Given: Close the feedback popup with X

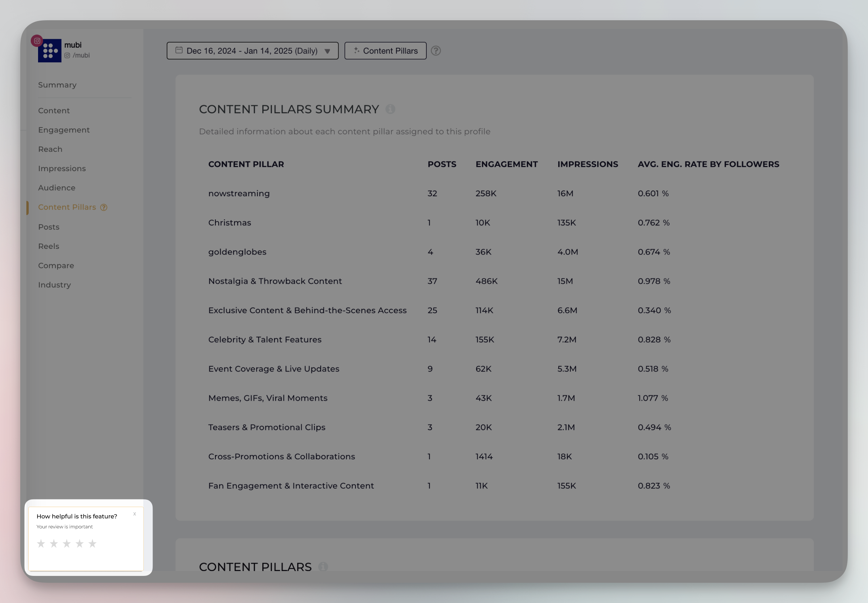Looking at the screenshot, I should [x=134, y=514].
